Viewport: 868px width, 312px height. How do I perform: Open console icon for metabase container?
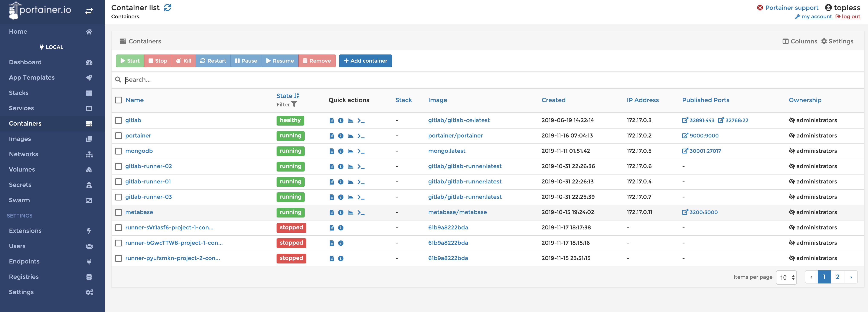tap(361, 212)
